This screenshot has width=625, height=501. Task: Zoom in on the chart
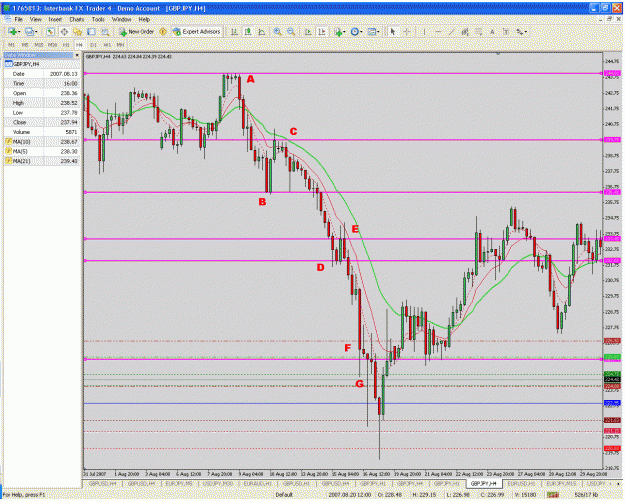277,32
